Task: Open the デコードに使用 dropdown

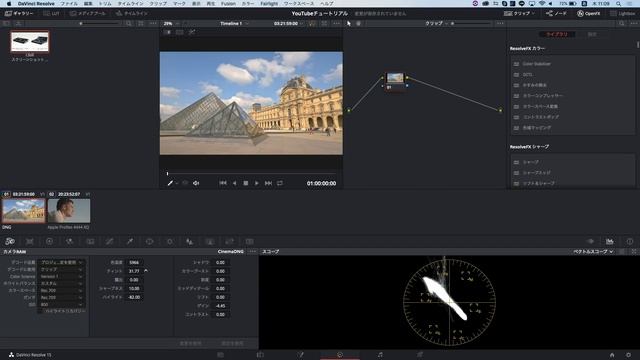Action: pos(61,269)
